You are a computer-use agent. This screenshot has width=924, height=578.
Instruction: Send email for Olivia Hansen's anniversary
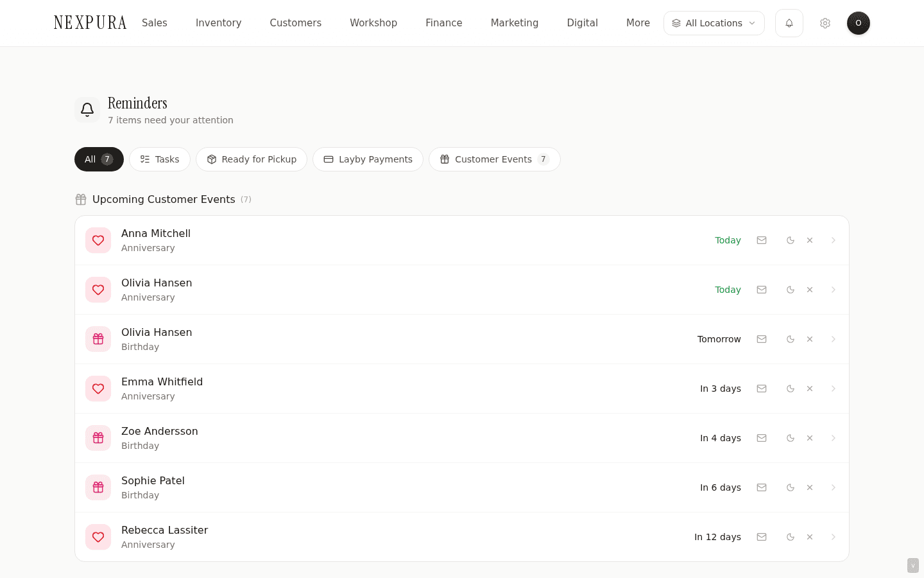point(762,290)
